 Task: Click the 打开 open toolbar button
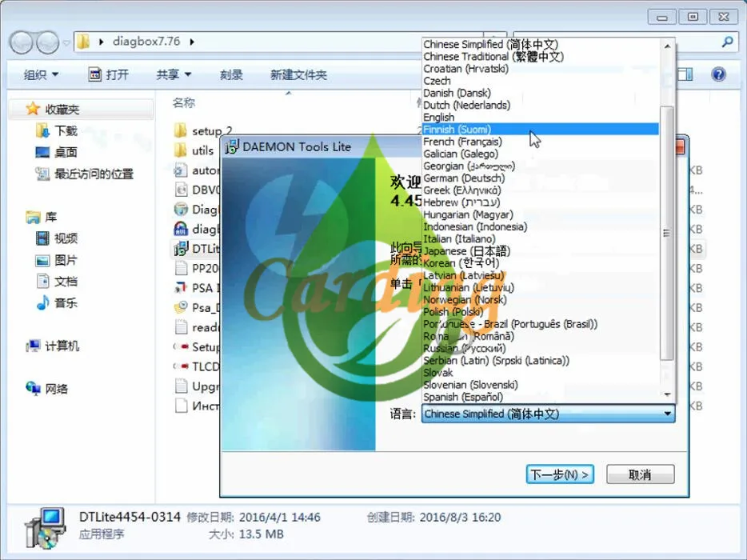click(109, 75)
